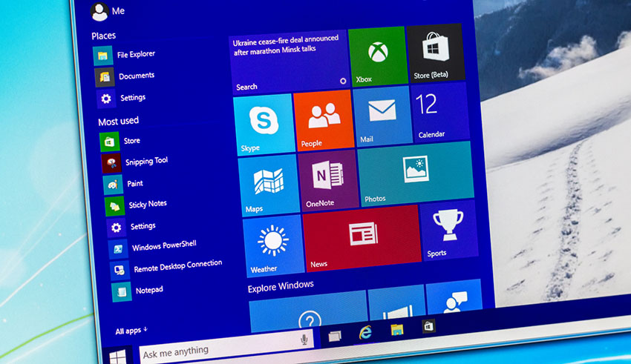The width and height of the screenshot is (631, 364).
Task: Launch Internet Explorer from the taskbar
Action: (365, 333)
